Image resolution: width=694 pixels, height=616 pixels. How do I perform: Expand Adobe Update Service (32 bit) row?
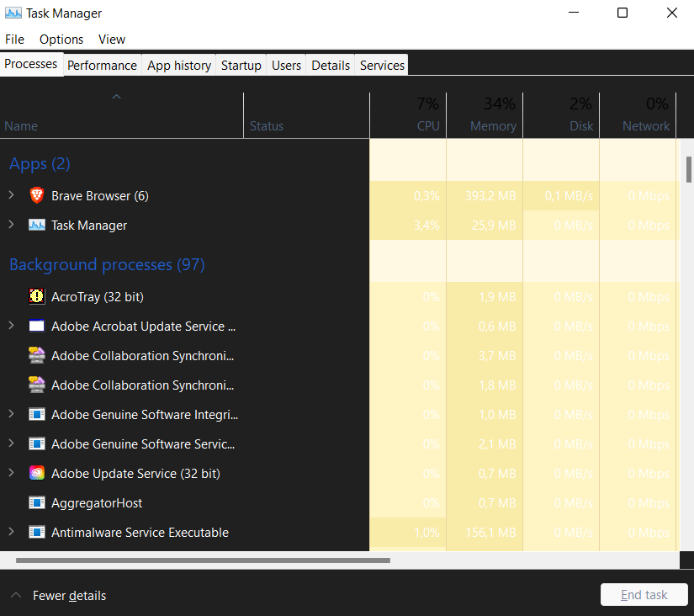[x=12, y=472]
